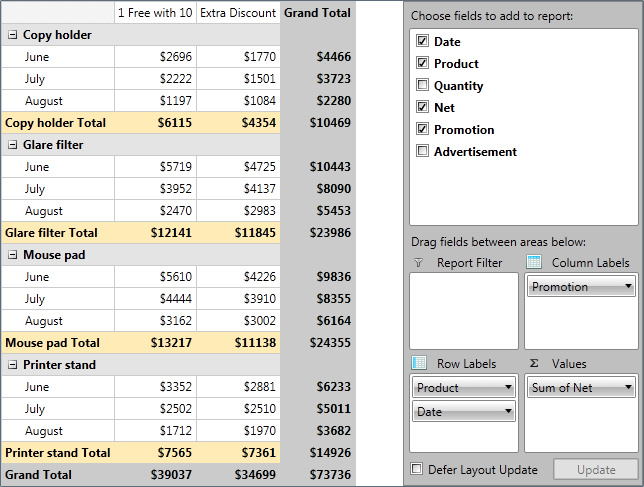This screenshot has height=487, width=644.
Task: Click the $3162 cell in Mouse pad August
Action: click(155, 321)
